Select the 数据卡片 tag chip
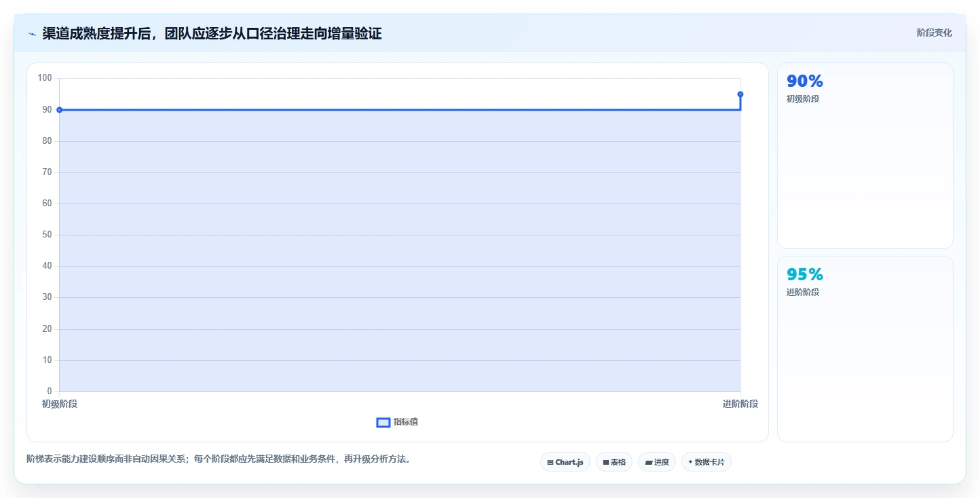Image resolution: width=980 pixels, height=498 pixels. (x=706, y=462)
